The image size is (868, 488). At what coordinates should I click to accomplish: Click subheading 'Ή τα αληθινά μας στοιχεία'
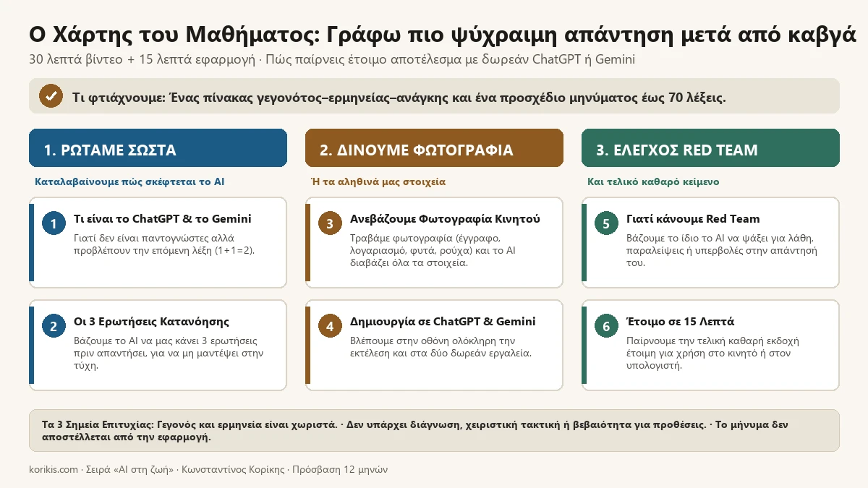(x=378, y=181)
